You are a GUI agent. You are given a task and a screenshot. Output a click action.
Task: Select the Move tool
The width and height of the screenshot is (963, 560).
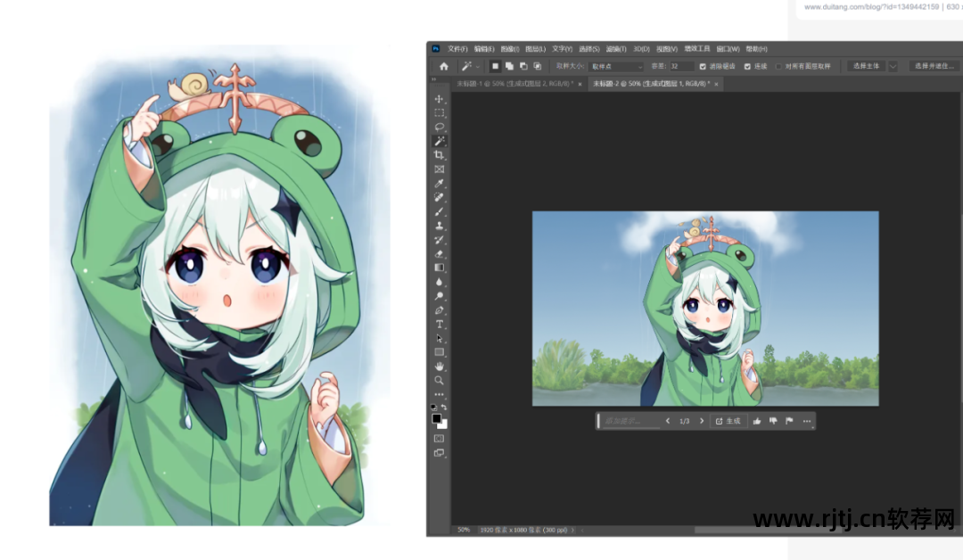tap(439, 99)
